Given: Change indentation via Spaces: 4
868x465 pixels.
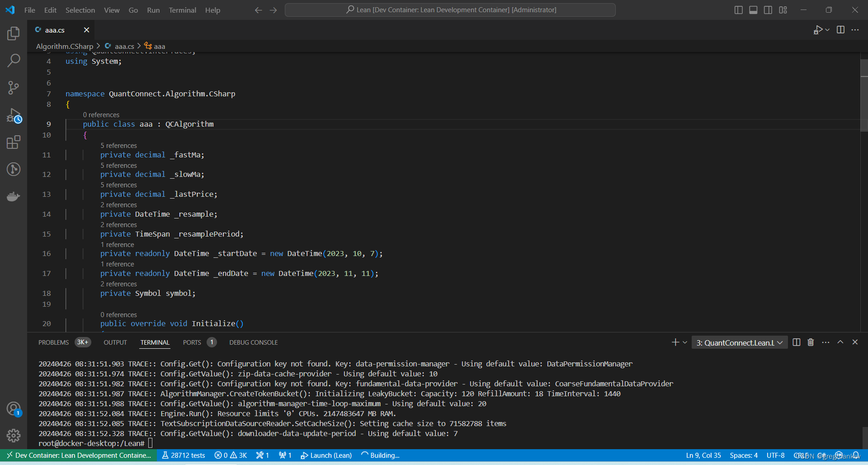Looking at the screenshot, I should click(x=744, y=456).
